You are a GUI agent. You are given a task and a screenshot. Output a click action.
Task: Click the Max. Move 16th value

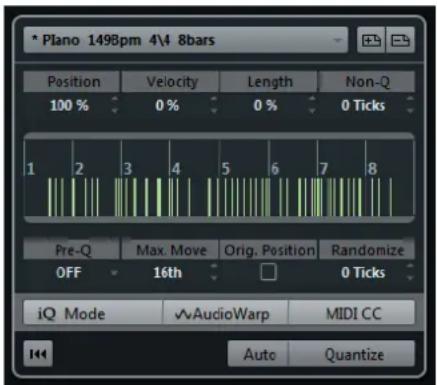167,273
